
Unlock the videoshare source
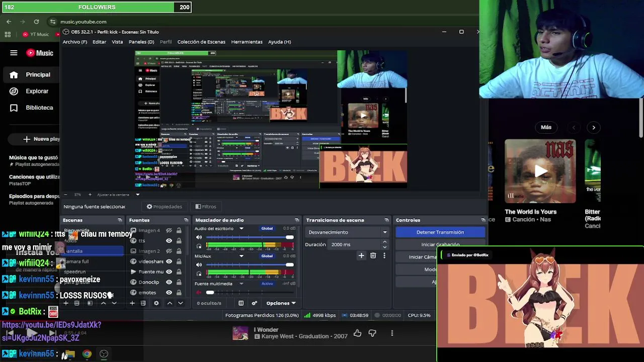179,261
